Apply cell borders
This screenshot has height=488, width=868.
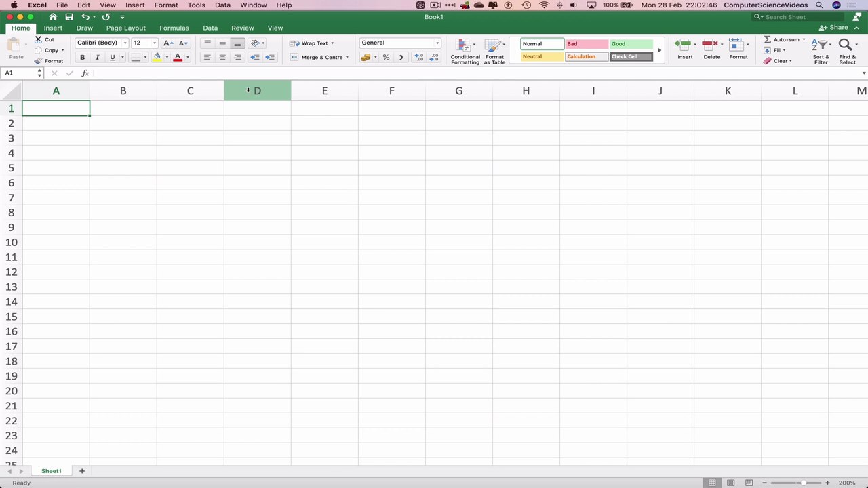[x=136, y=58]
